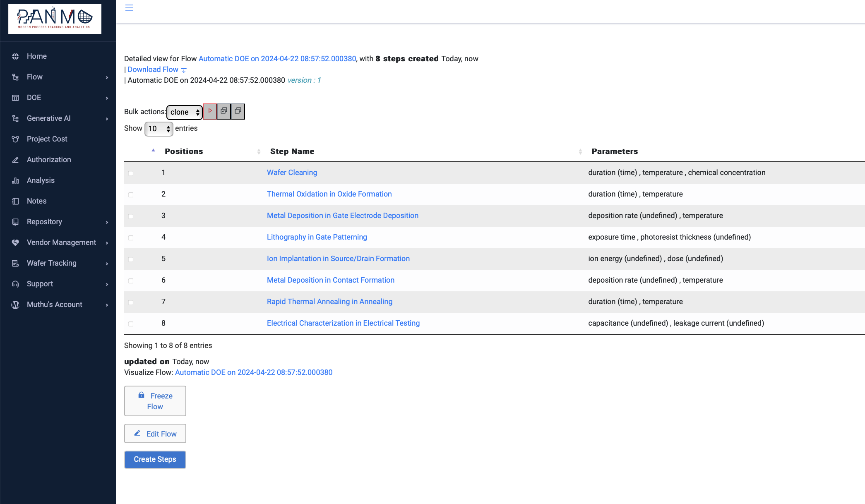
Task: Go to Home in the sidebar
Action: point(37,56)
